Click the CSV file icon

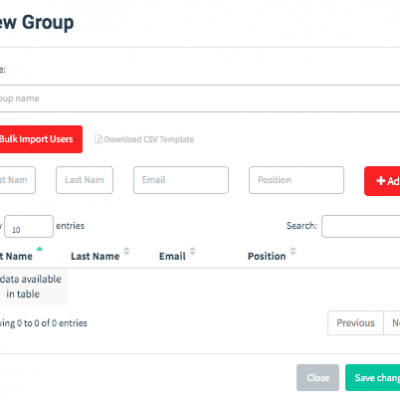(x=98, y=139)
